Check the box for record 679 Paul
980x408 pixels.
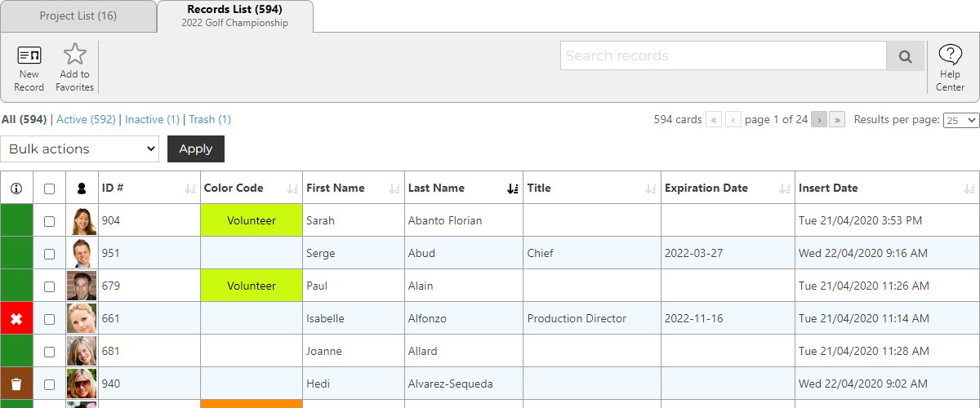click(x=49, y=286)
